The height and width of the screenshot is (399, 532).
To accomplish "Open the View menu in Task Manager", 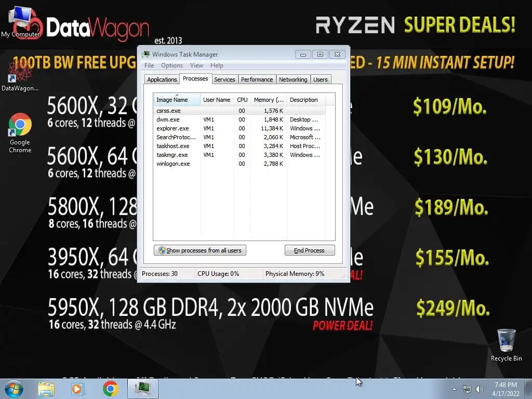I will 196,65.
